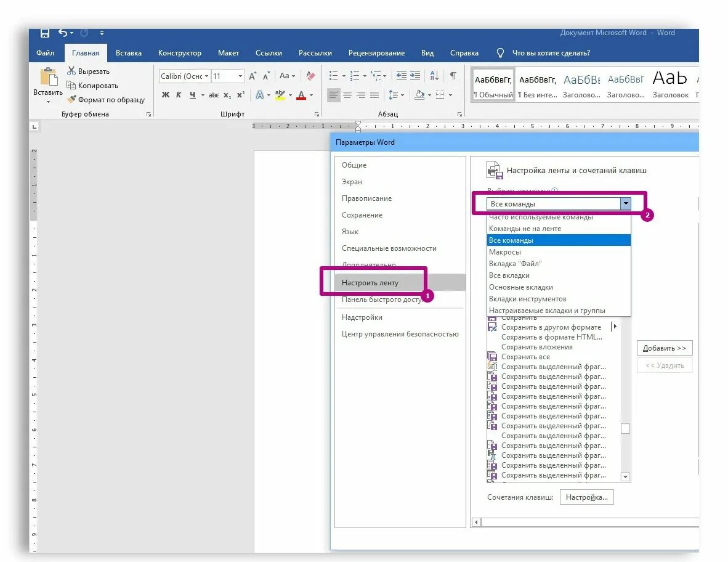Open 'Все команды' combo box arrow
This screenshot has width=728, height=562.
tap(625, 203)
